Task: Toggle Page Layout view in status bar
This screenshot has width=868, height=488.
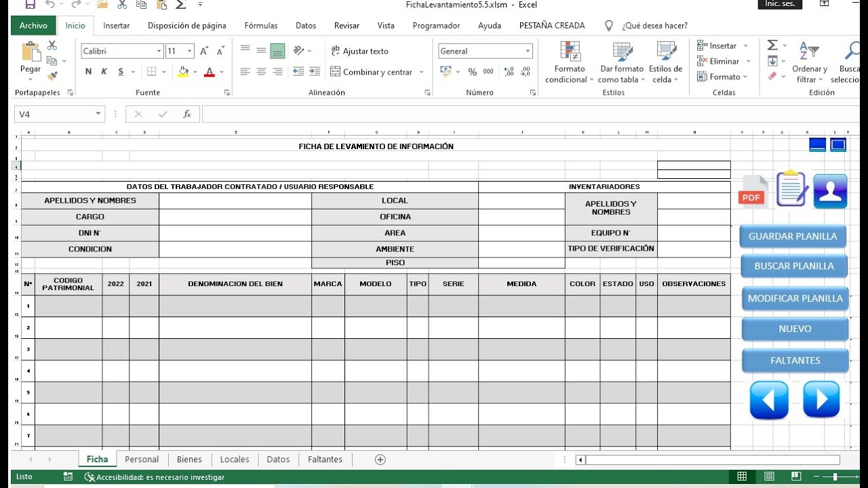Action: pos(770,476)
